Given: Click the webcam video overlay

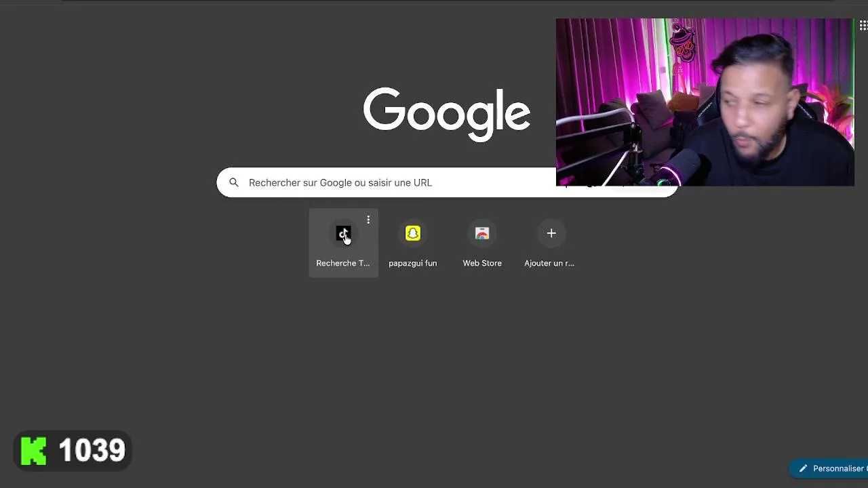Looking at the screenshot, I should (705, 102).
